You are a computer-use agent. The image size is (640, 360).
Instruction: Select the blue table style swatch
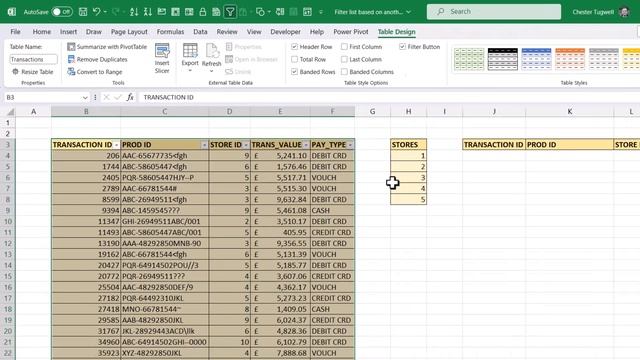click(x=536, y=59)
